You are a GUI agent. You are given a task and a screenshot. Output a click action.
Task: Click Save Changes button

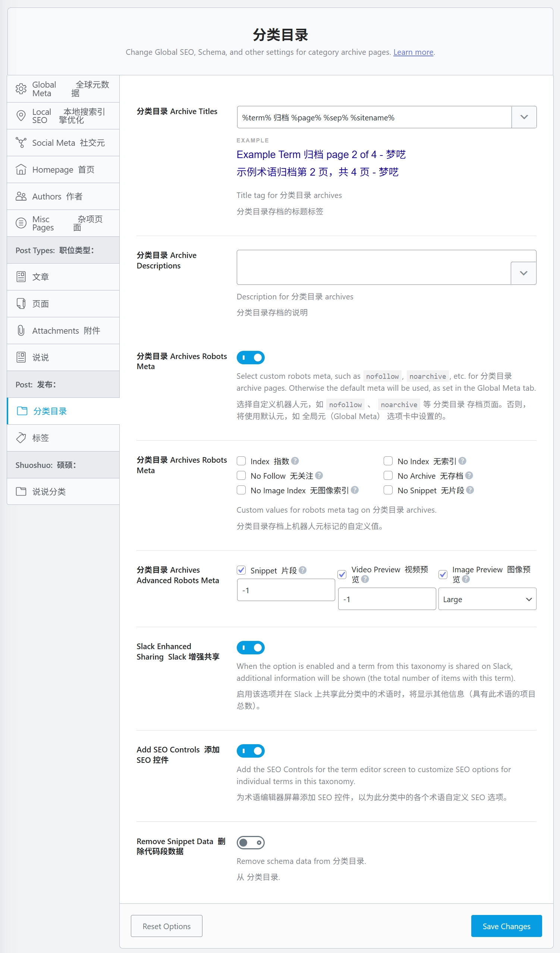[506, 926]
